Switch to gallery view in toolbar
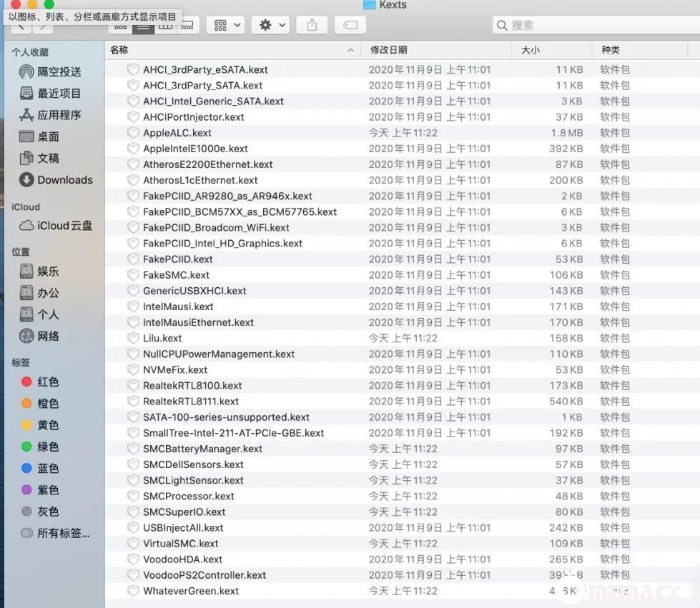This screenshot has height=608, width=700. coord(187,26)
